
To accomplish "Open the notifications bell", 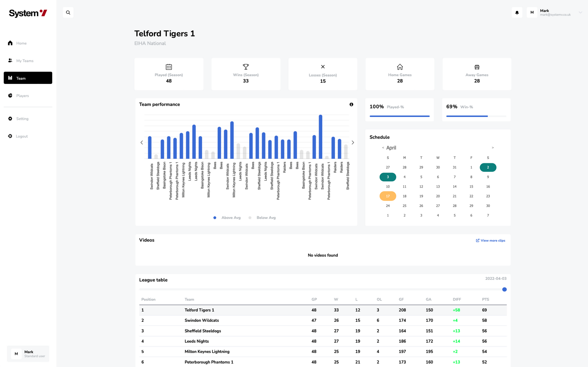I will (517, 13).
